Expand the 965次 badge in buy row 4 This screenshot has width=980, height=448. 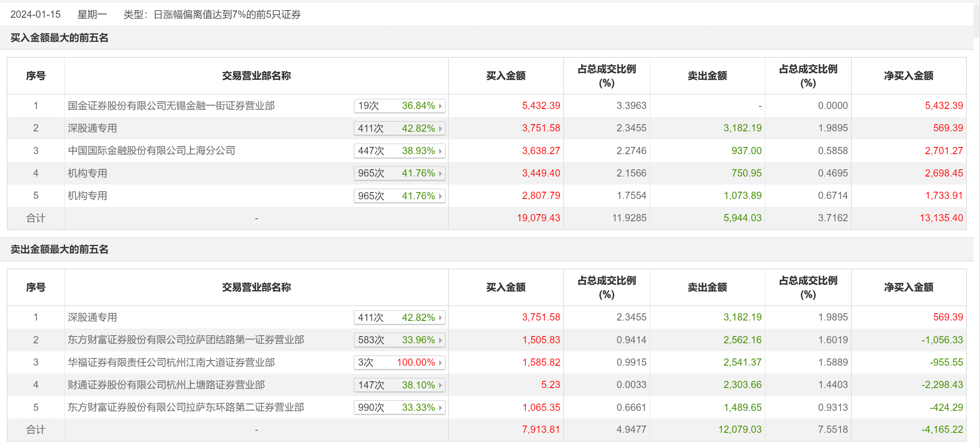tap(399, 174)
